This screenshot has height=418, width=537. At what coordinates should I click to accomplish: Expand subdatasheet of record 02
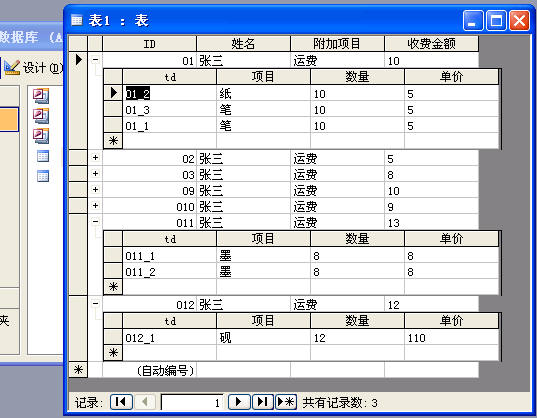(x=96, y=157)
